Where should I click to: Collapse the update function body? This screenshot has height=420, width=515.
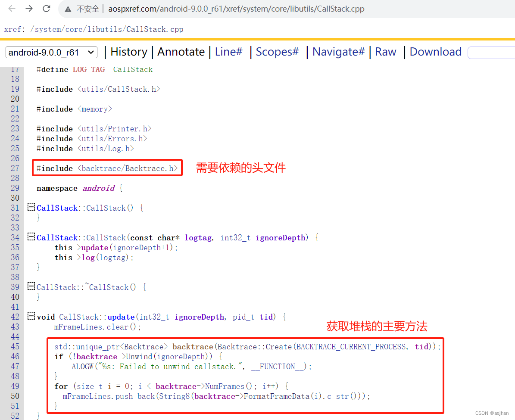point(31,315)
